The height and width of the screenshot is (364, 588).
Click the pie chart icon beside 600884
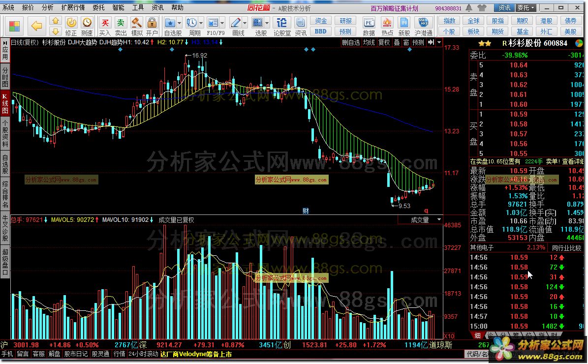(x=579, y=43)
